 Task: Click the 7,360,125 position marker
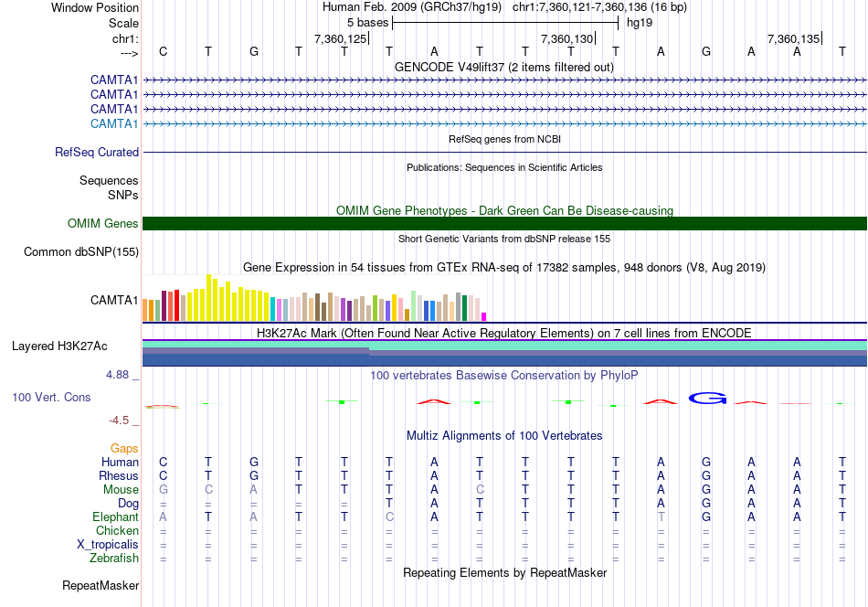(x=341, y=38)
